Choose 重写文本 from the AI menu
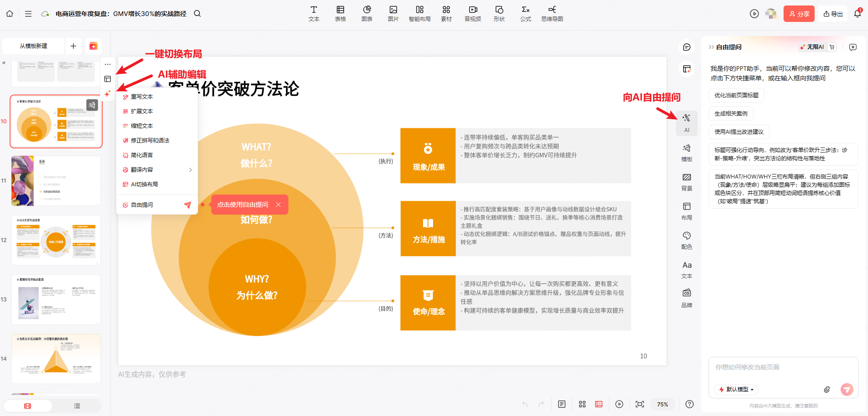Screen dimensions: 868x416 [141, 96]
